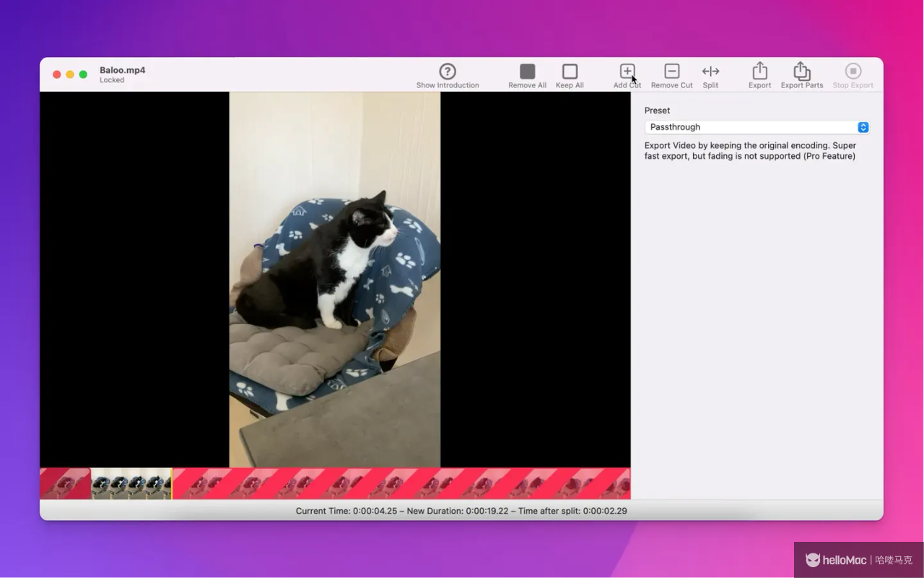The width and height of the screenshot is (924, 578).
Task: Click the Locked label under the title
Action: (112, 80)
